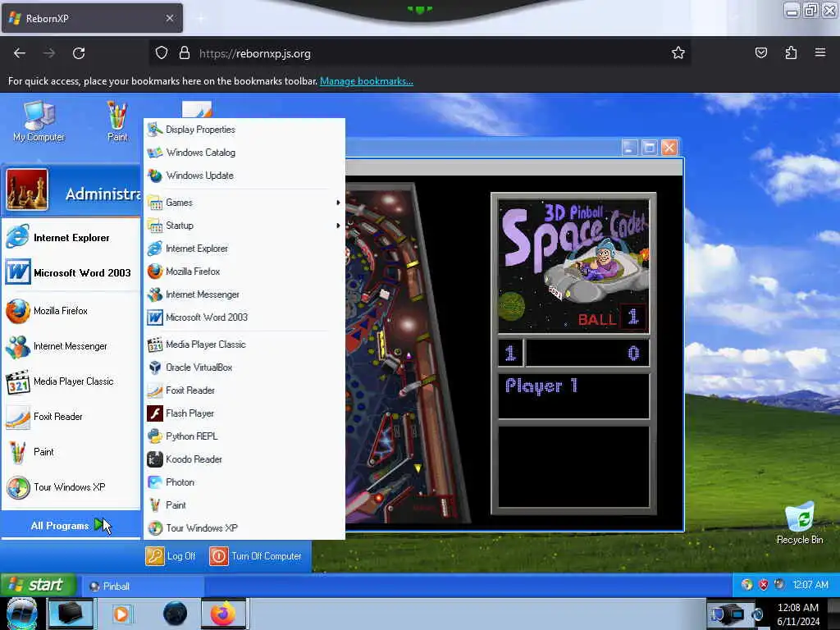840x630 pixels.
Task: Open Paint from All Programs list
Action: click(244, 505)
